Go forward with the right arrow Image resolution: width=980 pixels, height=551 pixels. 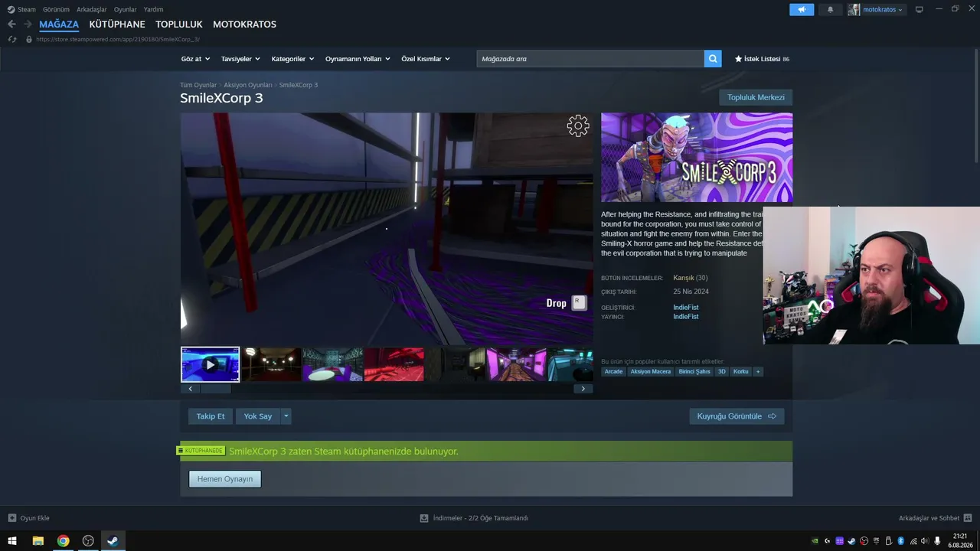point(28,24)
